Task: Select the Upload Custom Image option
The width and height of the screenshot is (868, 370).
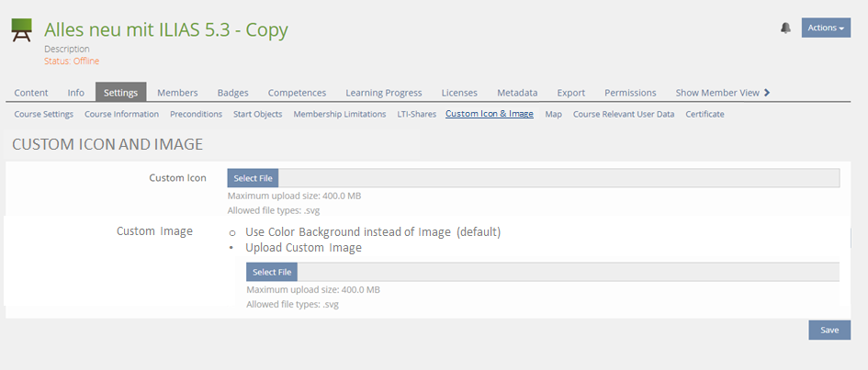Action: [232, 248]
